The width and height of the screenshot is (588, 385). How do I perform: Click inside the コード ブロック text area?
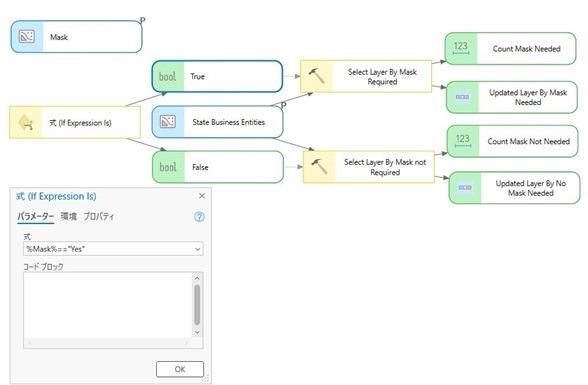[x=108, y=305]
